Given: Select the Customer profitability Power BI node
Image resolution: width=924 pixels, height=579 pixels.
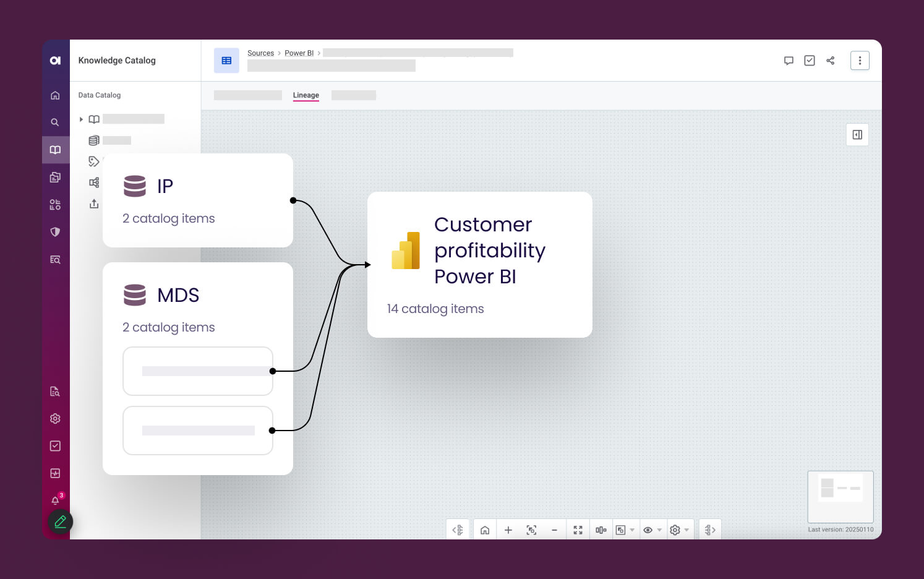Looking at the screenshot, I should (479, 265).
